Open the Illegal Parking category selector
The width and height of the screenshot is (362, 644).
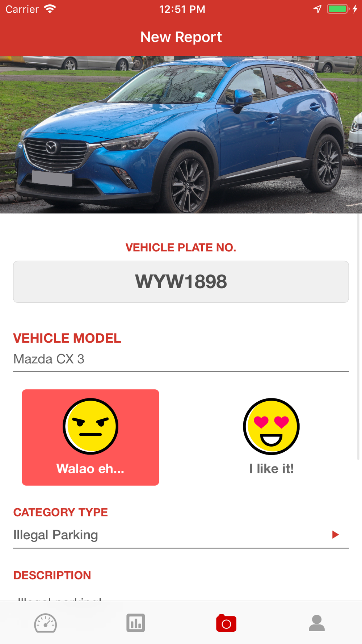181,535
